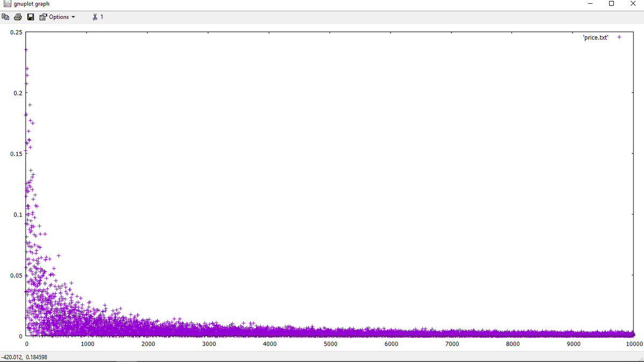Click the x-axis label 5000
Image resolution: width=644 pixels, height=362 pixels.
point(331,344)
